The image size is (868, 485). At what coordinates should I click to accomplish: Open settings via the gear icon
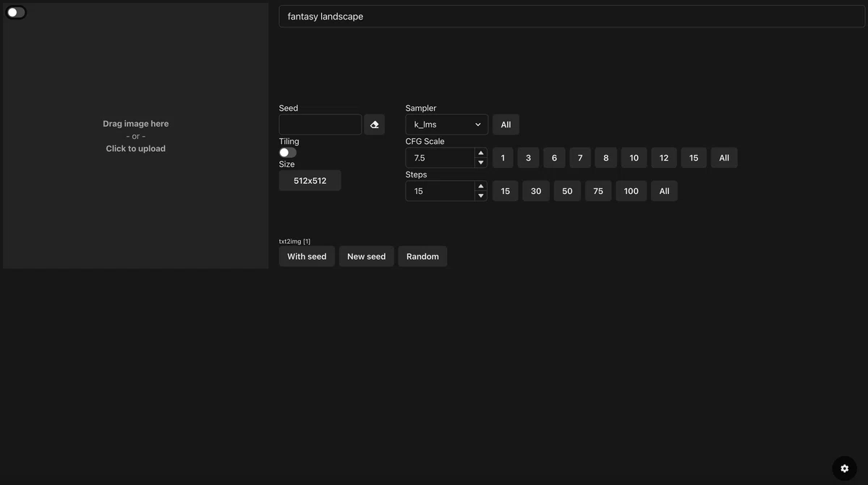click(844, 468)
